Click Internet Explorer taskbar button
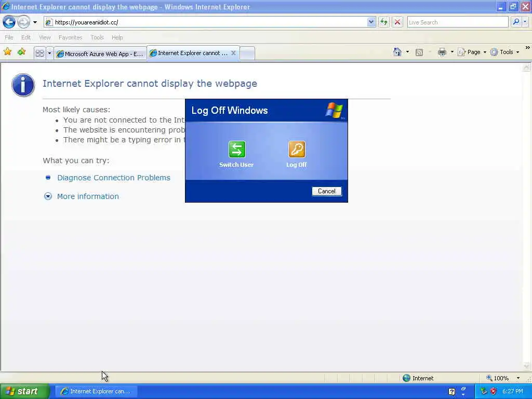The width and height of the screenshot is (532, 399). pos(96,392)
